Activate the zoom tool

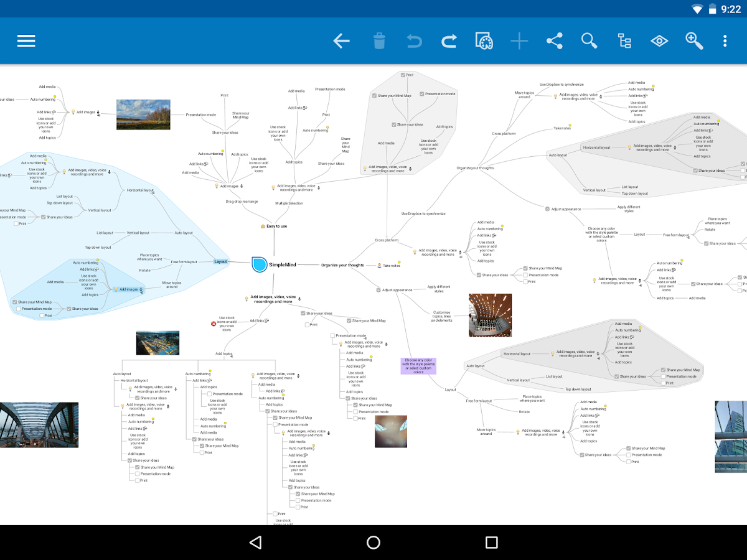tap(693, 40)
